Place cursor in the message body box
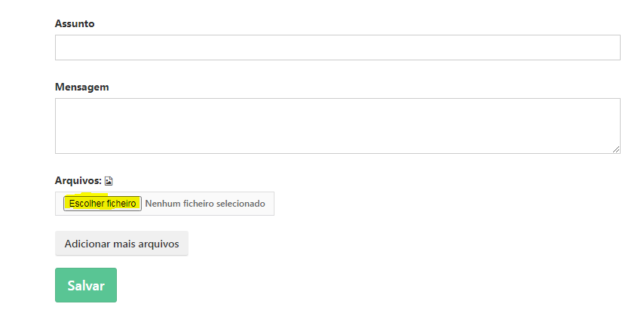The image size is (644, 310). (337, 126)
